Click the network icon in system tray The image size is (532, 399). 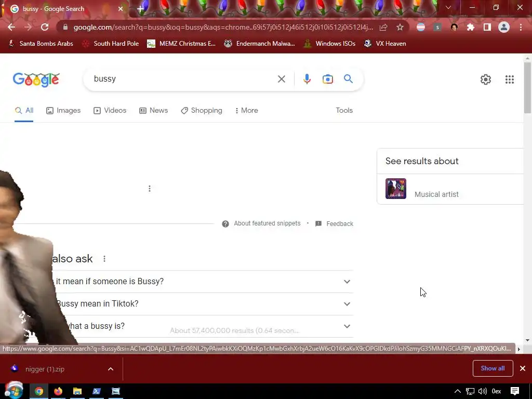pyautogui.click(x=470, y=392)
